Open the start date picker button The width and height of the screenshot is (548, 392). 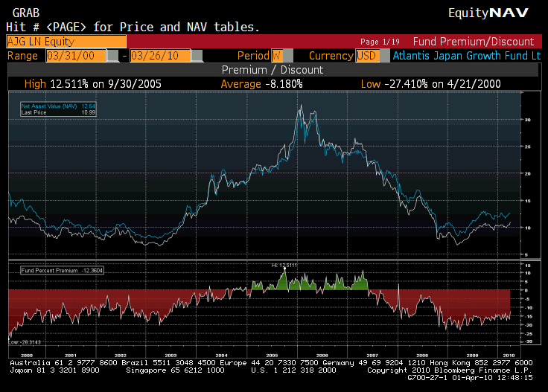(112, 56)
